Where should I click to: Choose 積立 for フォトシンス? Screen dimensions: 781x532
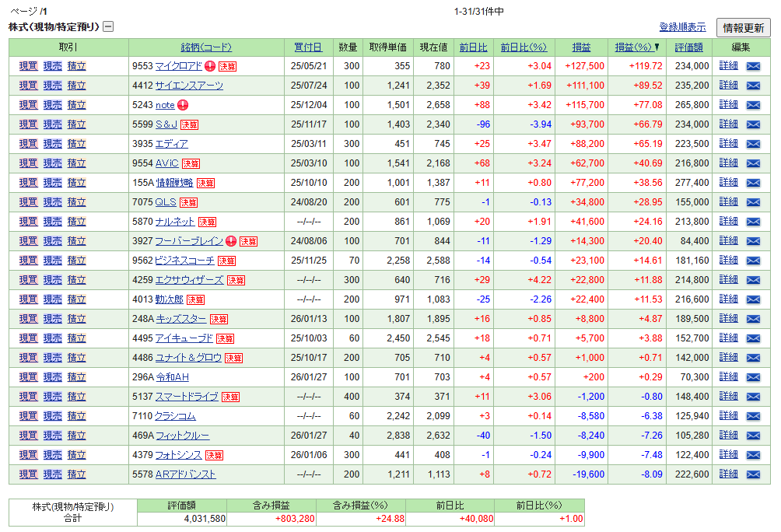click(x=78, y=455)
